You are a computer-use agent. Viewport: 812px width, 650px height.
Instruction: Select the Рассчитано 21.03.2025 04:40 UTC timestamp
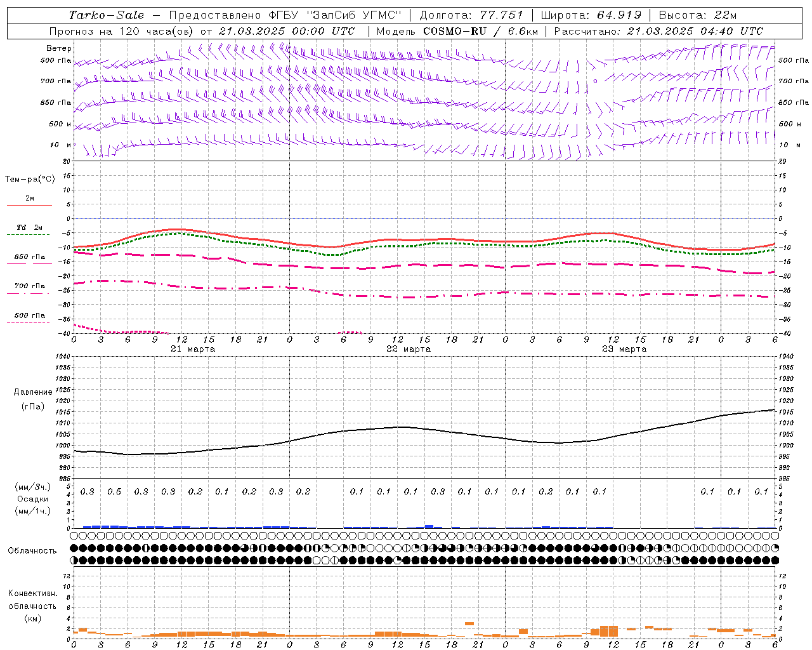(x=658, y=31)
